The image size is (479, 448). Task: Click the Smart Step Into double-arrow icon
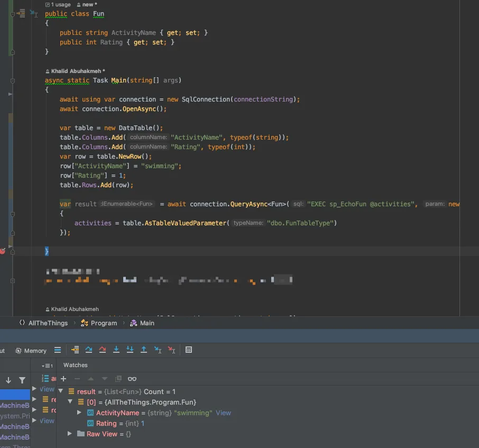[130, 350]
